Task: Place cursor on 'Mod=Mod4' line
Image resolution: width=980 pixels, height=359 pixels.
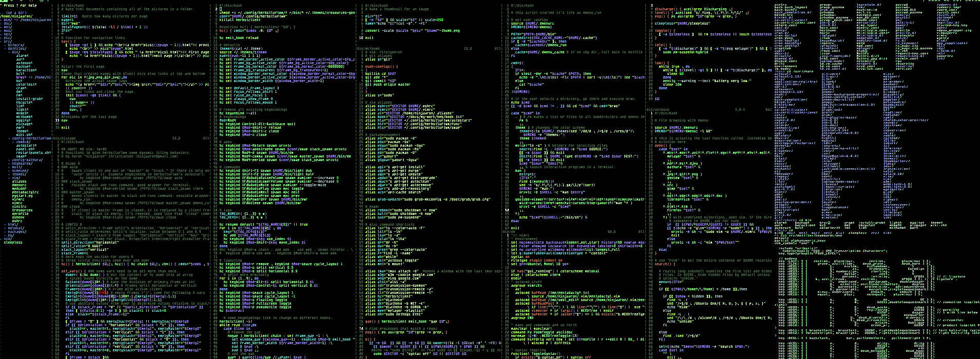Action: coord(227,120)
